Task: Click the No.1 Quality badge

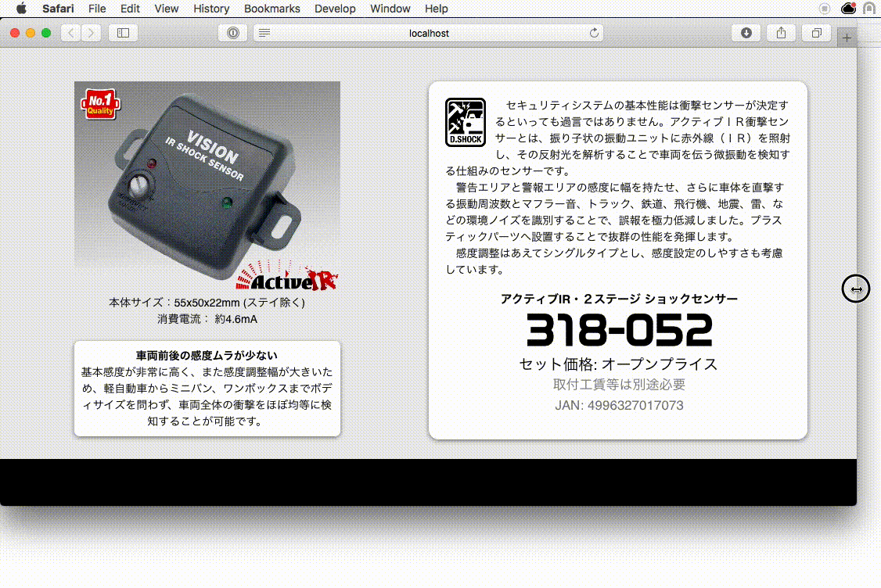Action: [x=99, y=104]
